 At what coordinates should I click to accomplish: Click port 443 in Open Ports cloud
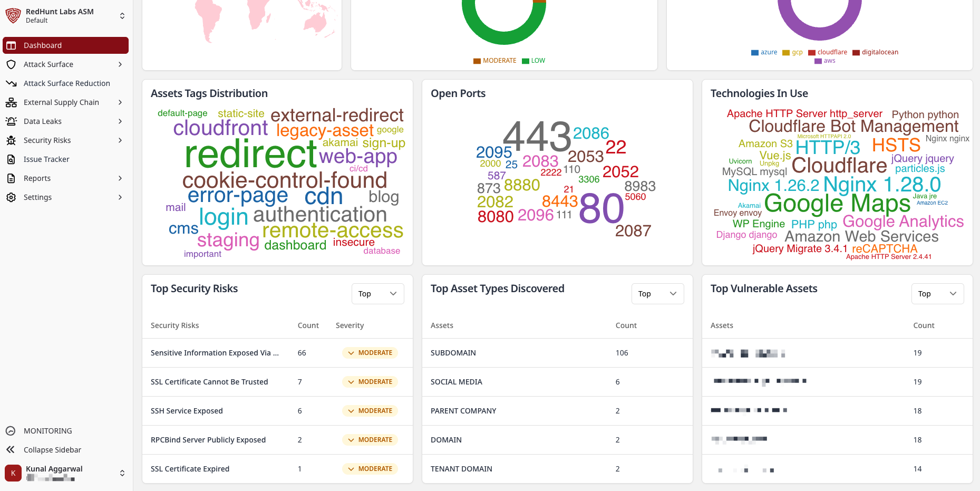point(537,137)
